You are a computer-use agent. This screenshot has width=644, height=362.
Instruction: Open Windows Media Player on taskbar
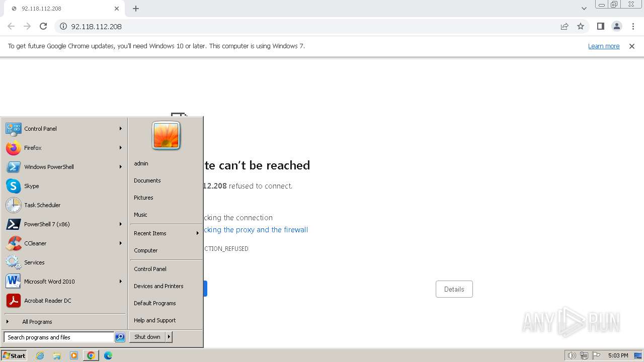tap(74, 355)
